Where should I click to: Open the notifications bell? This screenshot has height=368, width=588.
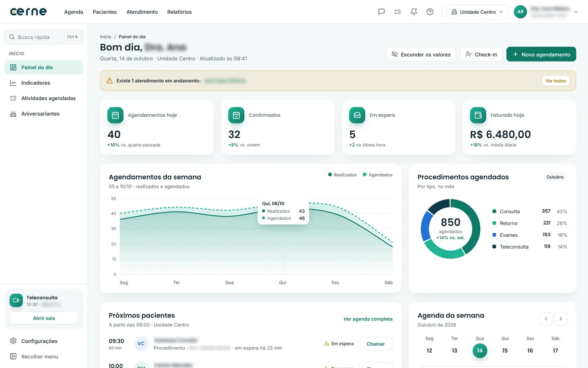pyautogui.click(x=414, y=12)
